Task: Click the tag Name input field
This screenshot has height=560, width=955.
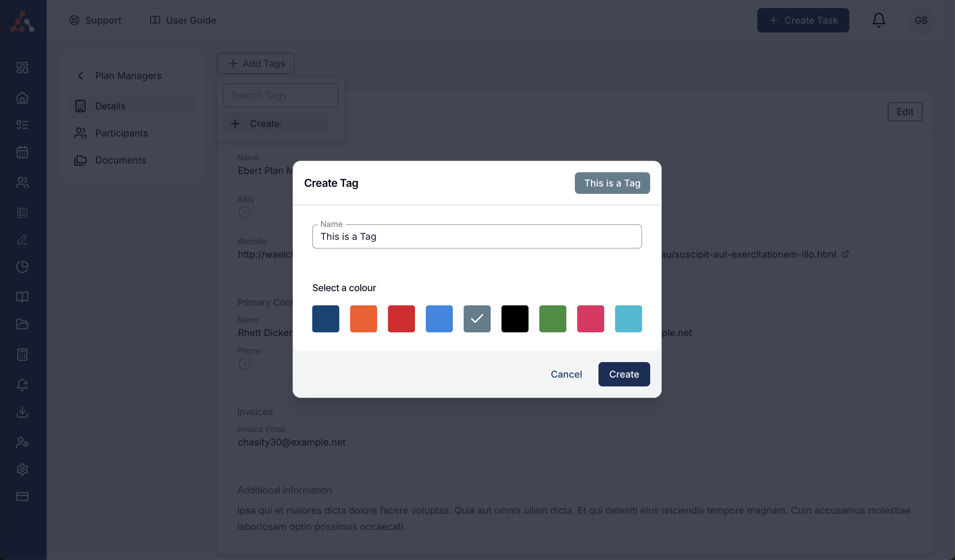Action: [477, 236]
